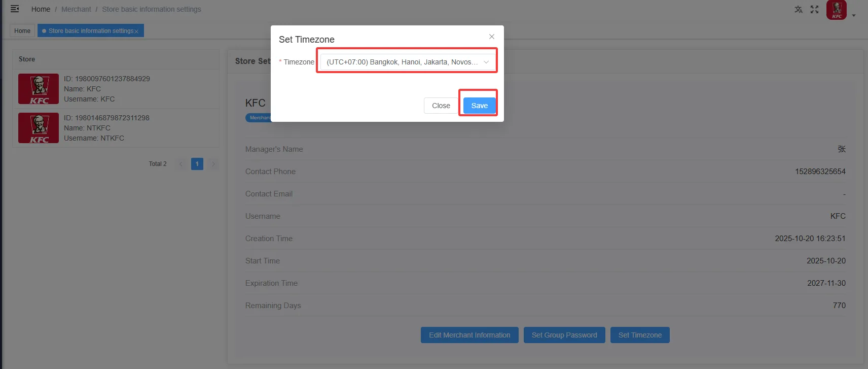This screenshot has width=868, height=369.
Task: Toggle fullscreen mode icon
Action: (x=815, y=10)
